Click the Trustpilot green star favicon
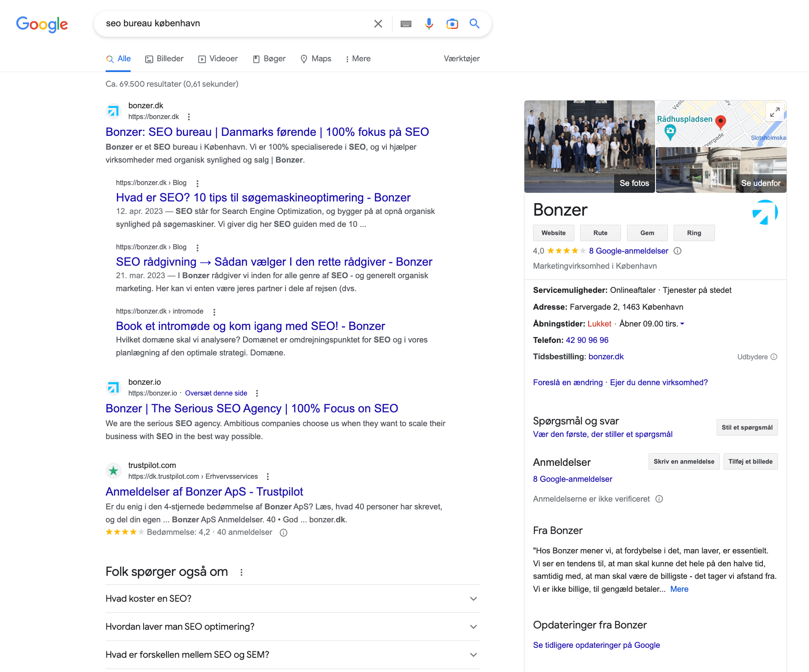Viewport: 809px width, 672px height. [113, 471]
